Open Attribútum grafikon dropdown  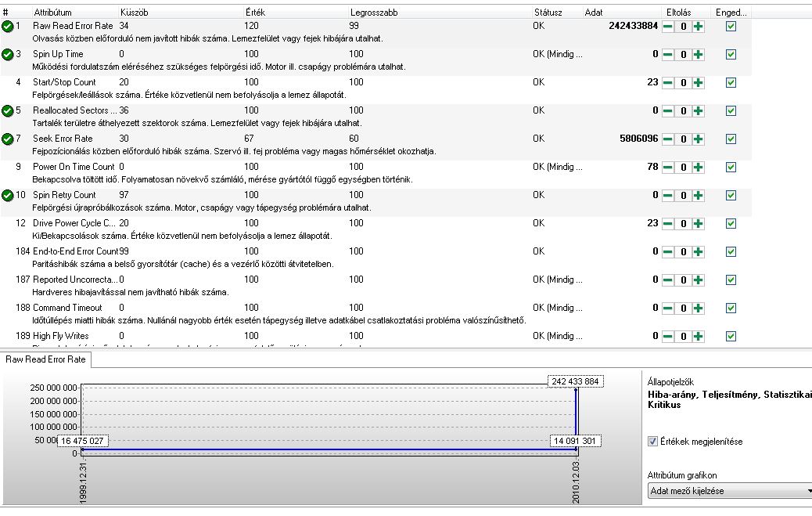tap(730, 491)
